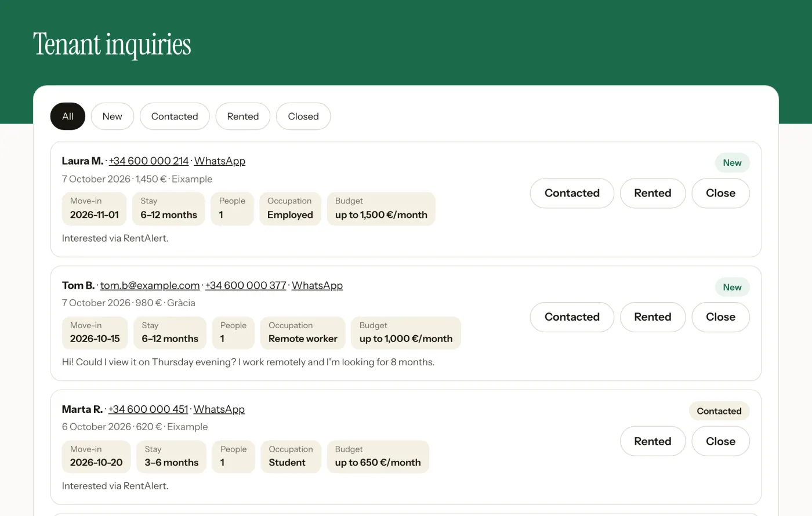
Task: Mark Marta R. inquiry as Rented
Action: pyautogui.click(x=652, y=441)
